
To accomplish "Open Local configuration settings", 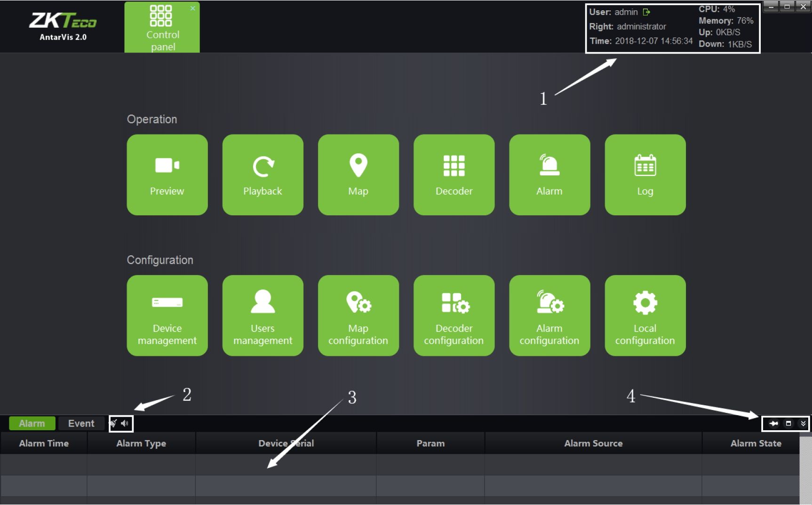I will [x=645, y=316].
